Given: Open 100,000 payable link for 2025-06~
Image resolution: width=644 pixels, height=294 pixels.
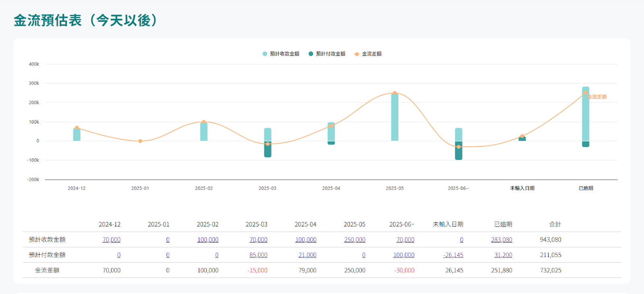Looking at the screenshot, I should pos(404,255).
